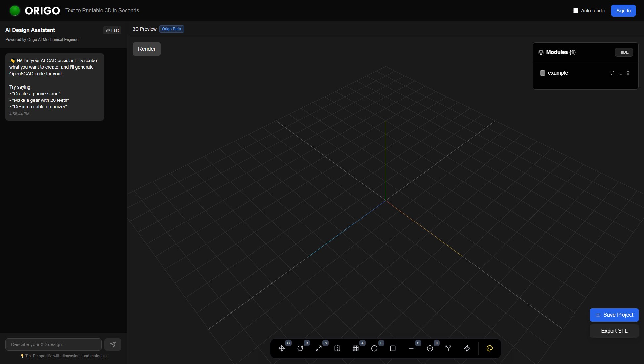Toggle the Fast mode chip in AI Design Assistant
The image size is (644, 364).
(x=112, y=30)
